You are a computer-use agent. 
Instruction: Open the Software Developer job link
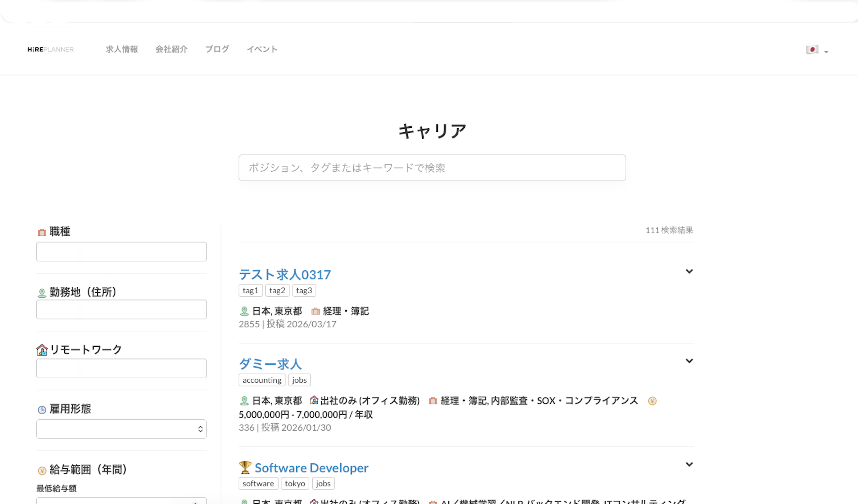pos(311,468)
